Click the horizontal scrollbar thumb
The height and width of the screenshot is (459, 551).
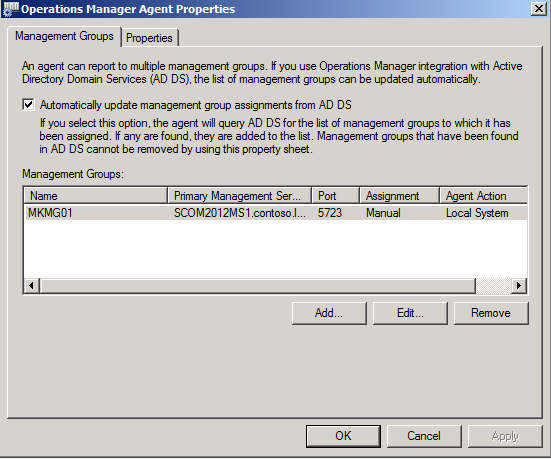pyautogui.click(x=258, y=285)
